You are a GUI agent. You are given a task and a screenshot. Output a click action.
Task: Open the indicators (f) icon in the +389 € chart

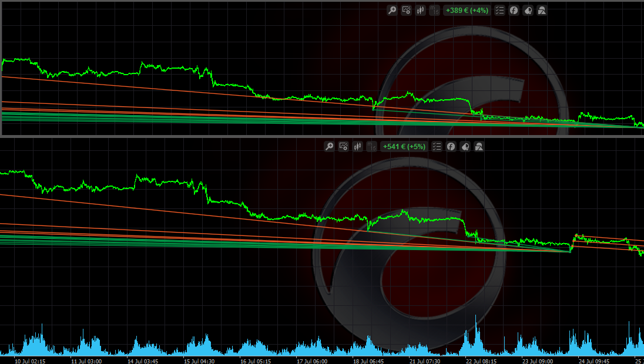[x=514, y=10]
